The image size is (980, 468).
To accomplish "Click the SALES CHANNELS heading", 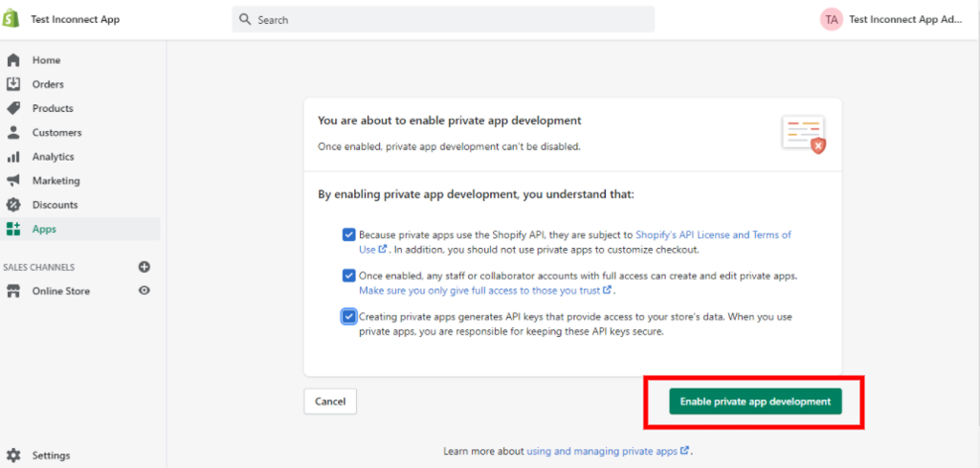I will point(38,267).
